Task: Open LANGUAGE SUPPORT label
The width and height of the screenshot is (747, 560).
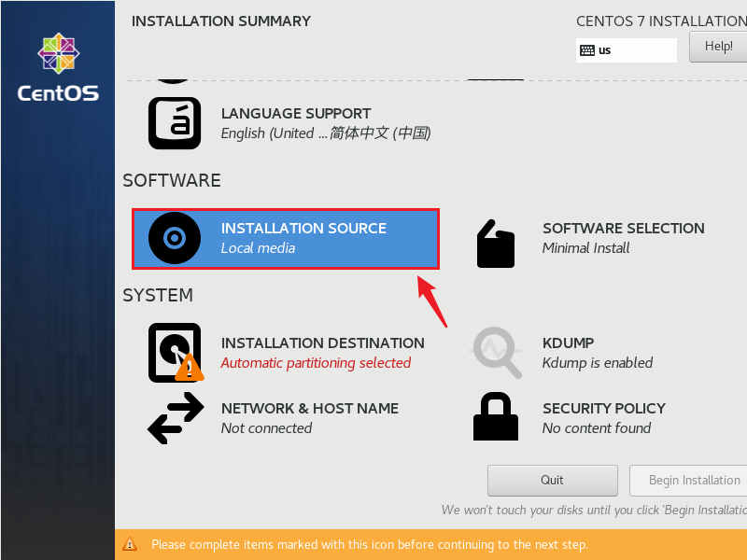Action: pos(296,113)
